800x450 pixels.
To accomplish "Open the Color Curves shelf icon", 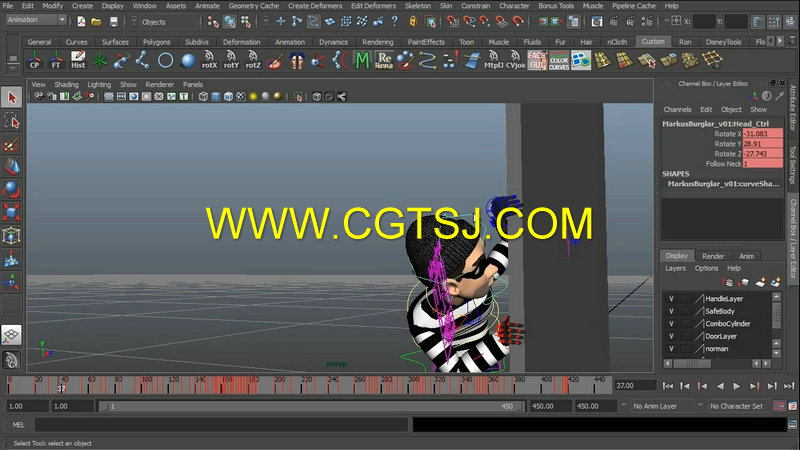I will click(559, 60).
